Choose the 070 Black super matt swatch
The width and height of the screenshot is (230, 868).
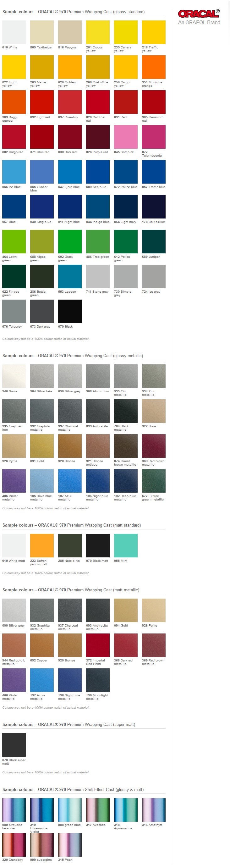pos(14,745)
